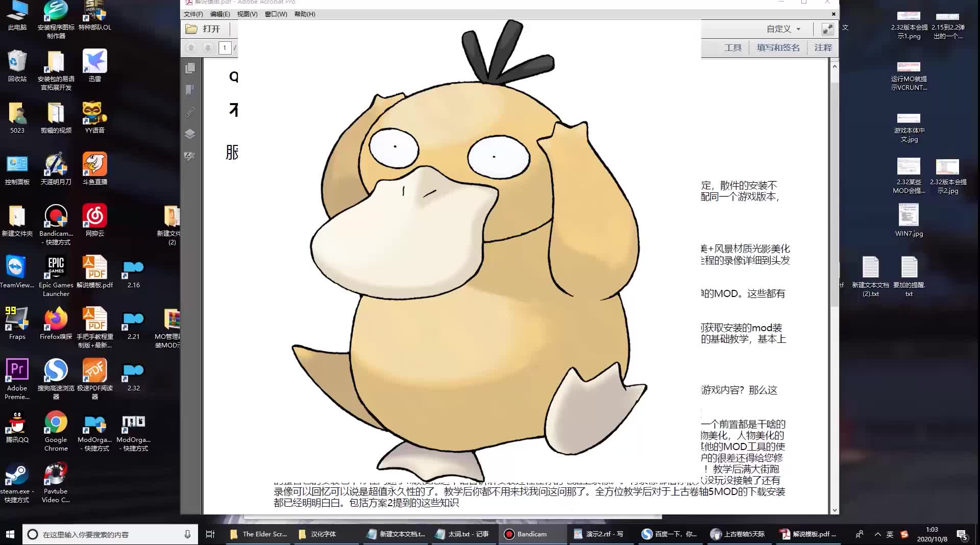
Task: Click the taskbar clock showing 1:03
Action: 932,534
